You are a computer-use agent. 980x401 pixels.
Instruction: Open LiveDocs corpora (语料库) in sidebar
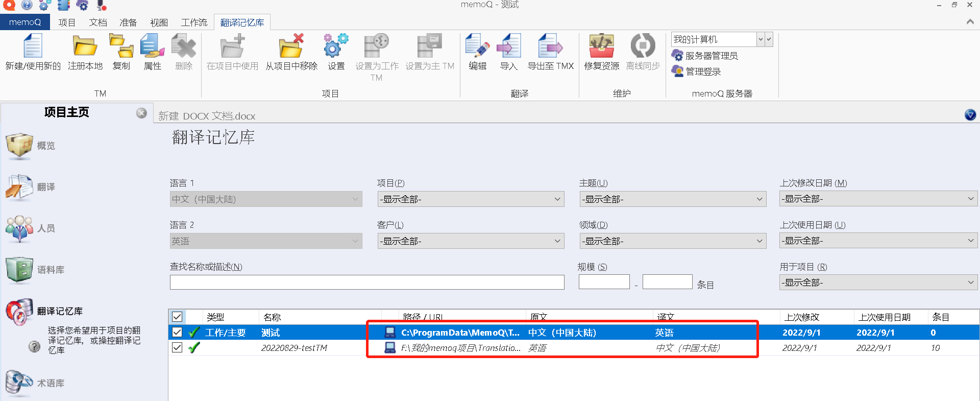pyautogui.click(x=35, y=270)
